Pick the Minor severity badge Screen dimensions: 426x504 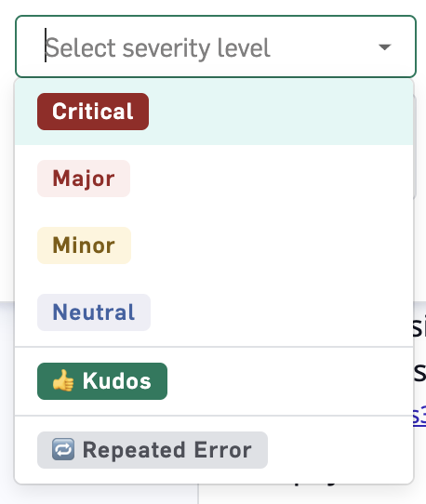tap(84, 245)
